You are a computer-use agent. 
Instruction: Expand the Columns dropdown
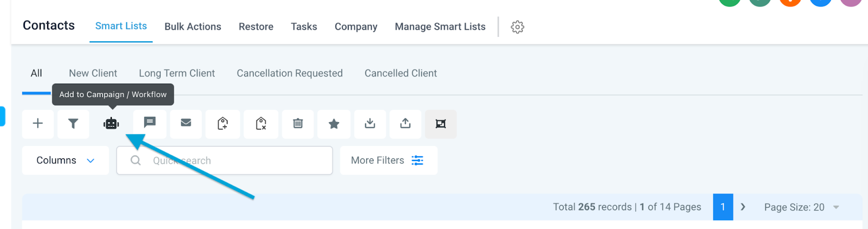(66, 161)
